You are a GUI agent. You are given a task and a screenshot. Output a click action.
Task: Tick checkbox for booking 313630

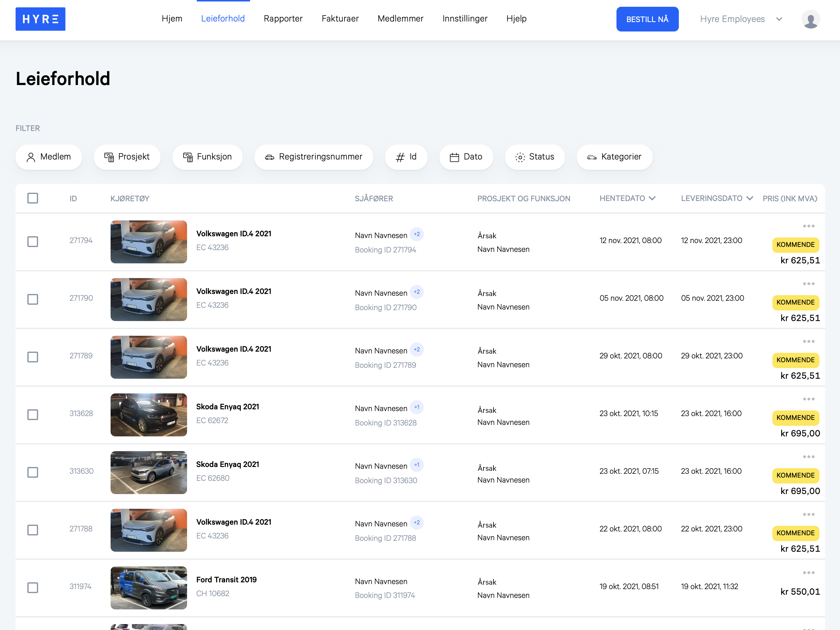click(33, 473)
